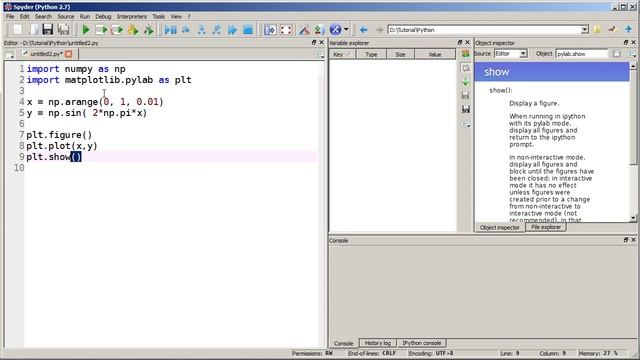This screenshot has height=360, width=640.
Task: Click the Step return debug icon
Action: pyautogui.click(x=217, y=29)
